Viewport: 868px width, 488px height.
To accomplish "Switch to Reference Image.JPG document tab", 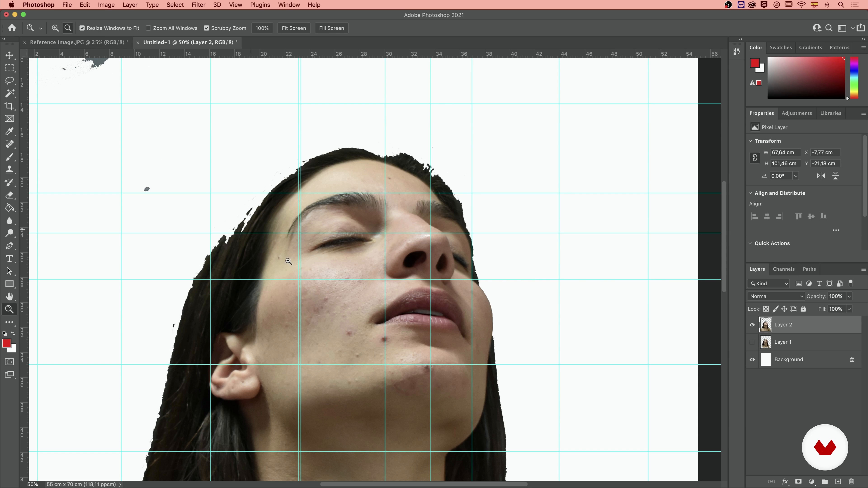I will (79, 42).
